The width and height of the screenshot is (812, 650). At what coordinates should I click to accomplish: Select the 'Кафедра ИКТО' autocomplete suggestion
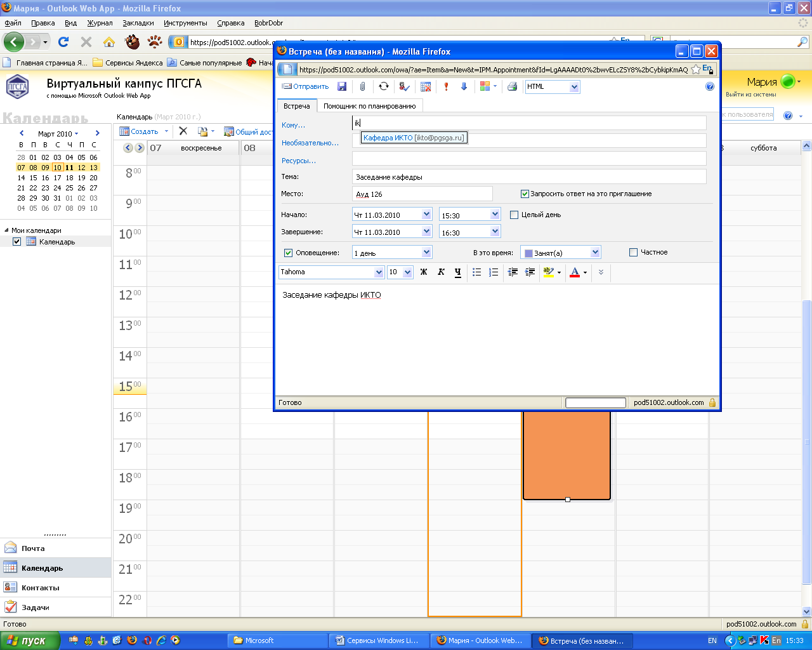tap(414, 138)
